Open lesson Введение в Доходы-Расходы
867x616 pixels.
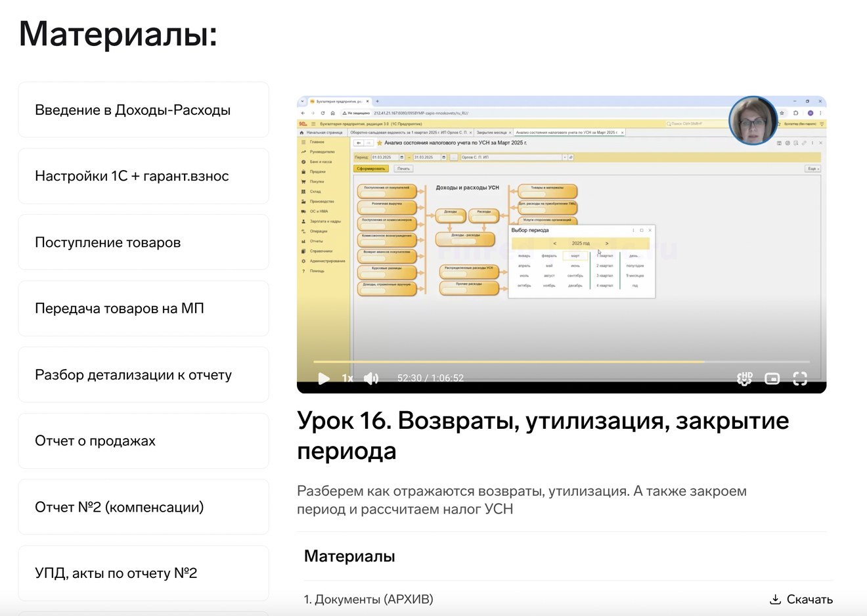click(x=143, y=110)
